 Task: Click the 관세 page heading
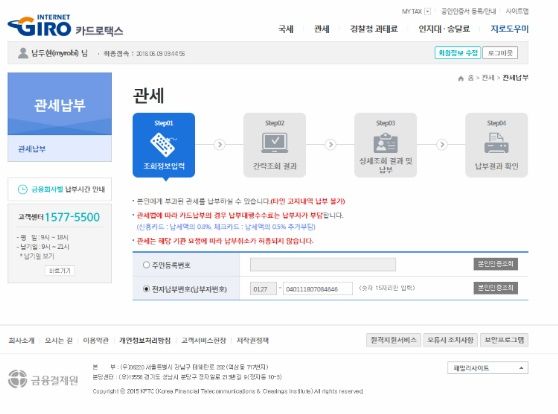coord(148,96)
